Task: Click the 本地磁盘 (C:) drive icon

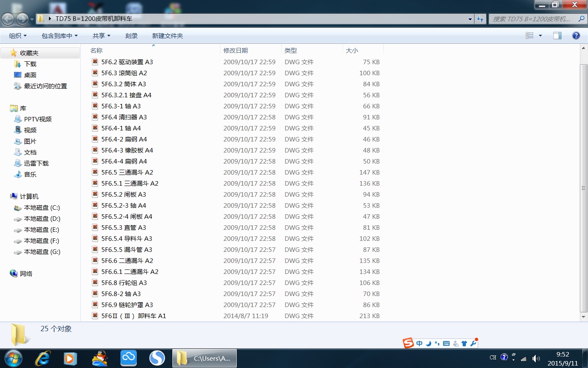Action: tap(18, 208)
